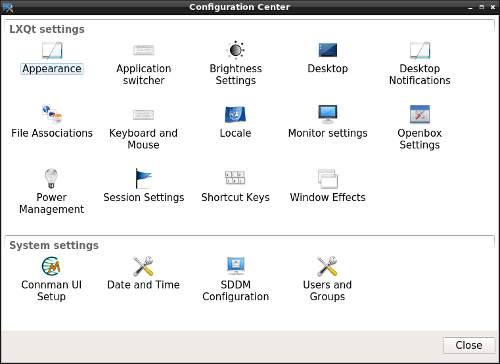Open the Brightness Settings icon
500x364 pixels.
click(x=236, y=50)
